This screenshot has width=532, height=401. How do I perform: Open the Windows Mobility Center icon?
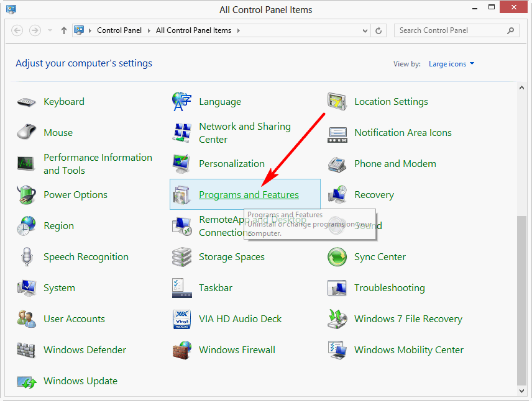[337, 350]
